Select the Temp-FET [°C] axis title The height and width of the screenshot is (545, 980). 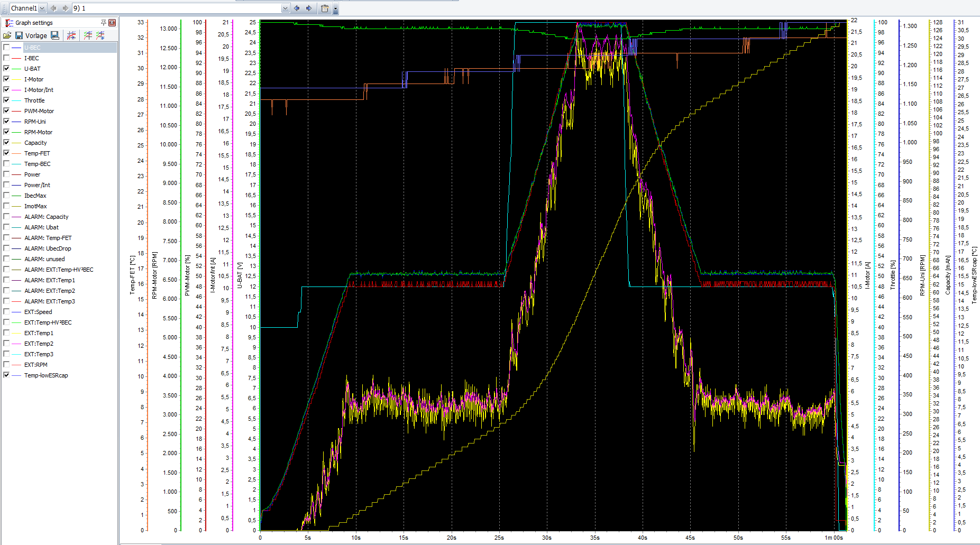133,275
